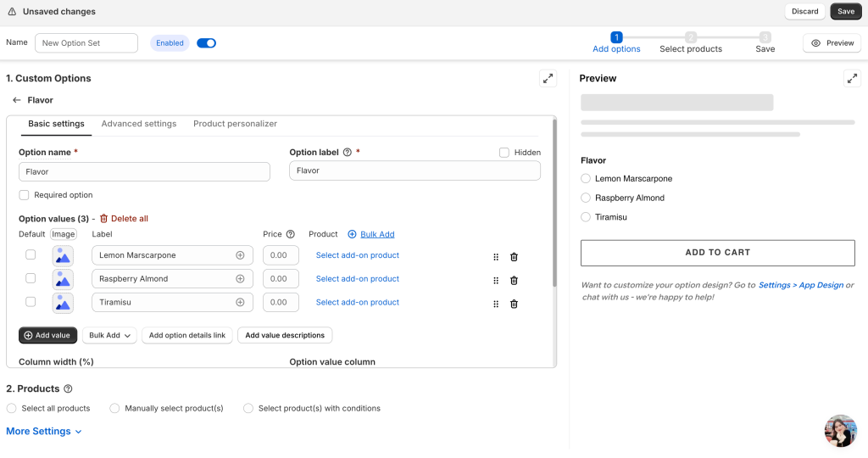Click plus icon inside Tiramisu label field
This screenshot has height=458, width=868.
pos(240,302)
